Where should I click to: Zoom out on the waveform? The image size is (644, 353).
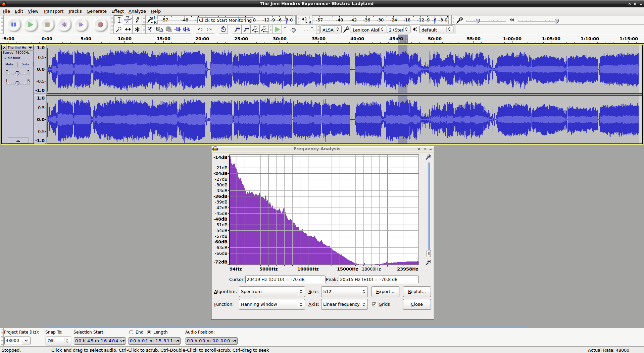pos(246,30)
